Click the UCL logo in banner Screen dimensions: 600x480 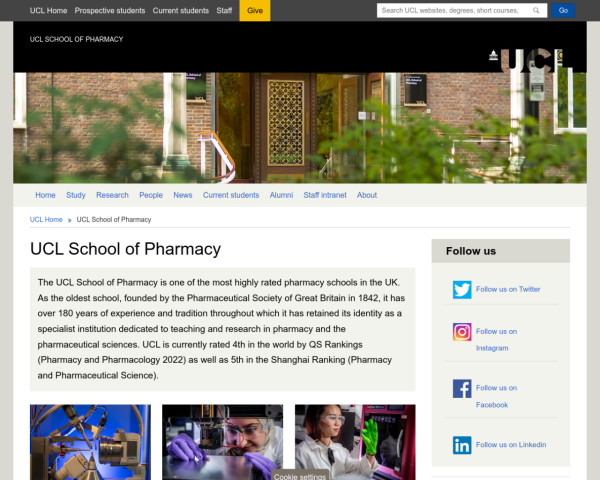coord(526,60)
